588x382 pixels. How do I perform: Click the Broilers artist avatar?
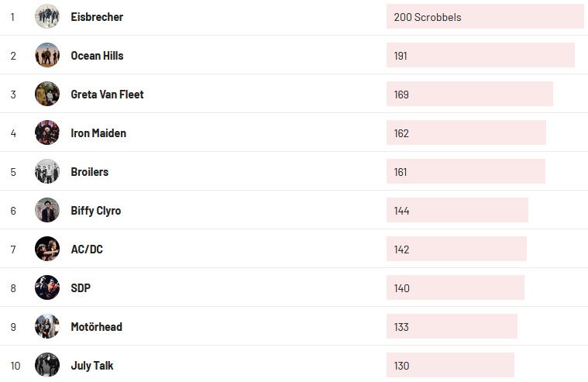(47, 171)
